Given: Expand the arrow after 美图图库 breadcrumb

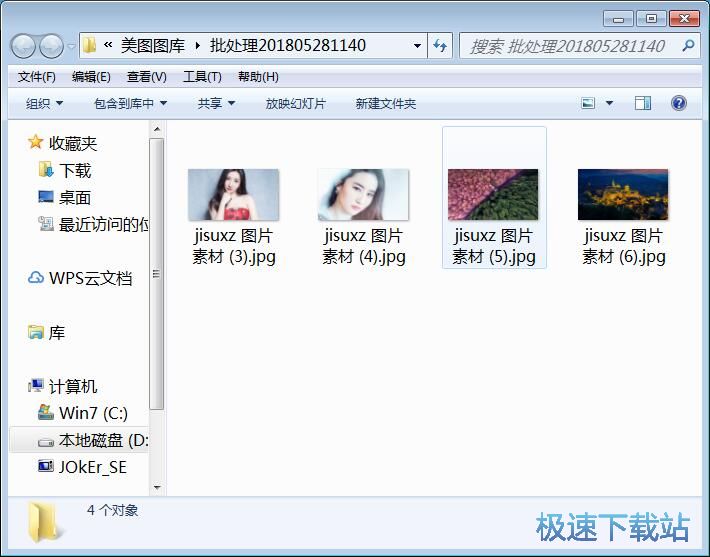Looking at the screenshot, I should coord(197,45).
